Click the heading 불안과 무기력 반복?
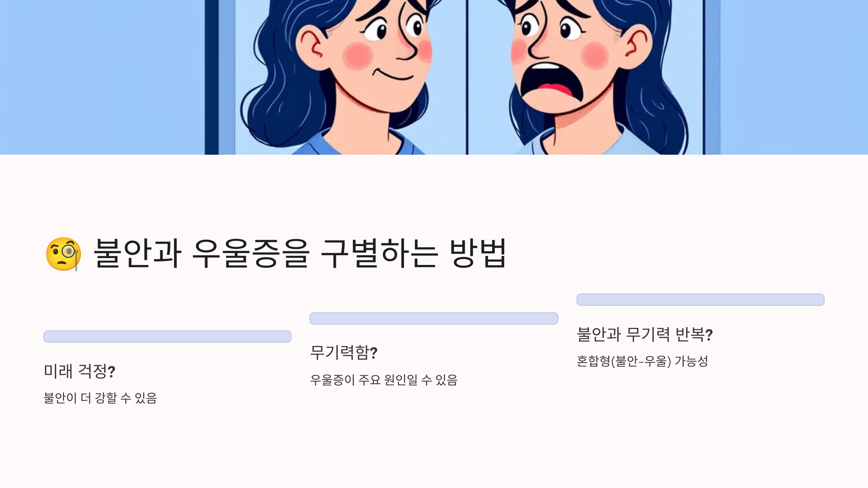 645,334
